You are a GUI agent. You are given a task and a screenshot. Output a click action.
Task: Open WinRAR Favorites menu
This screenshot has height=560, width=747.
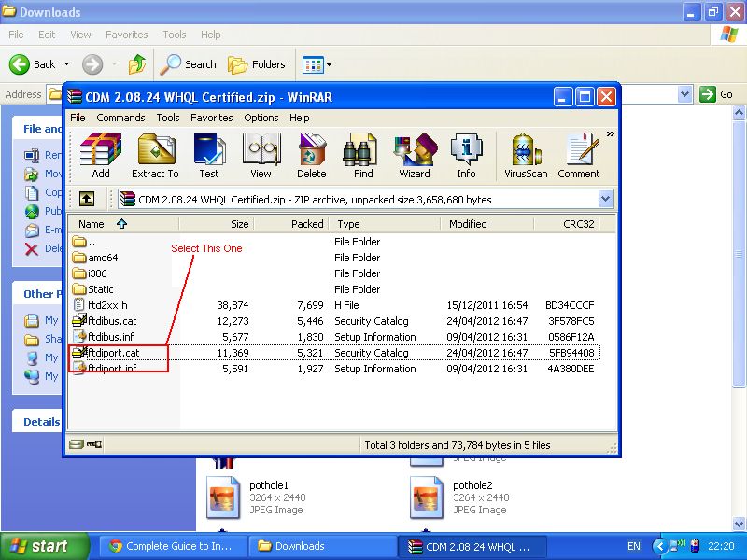[x=212, y=118]
